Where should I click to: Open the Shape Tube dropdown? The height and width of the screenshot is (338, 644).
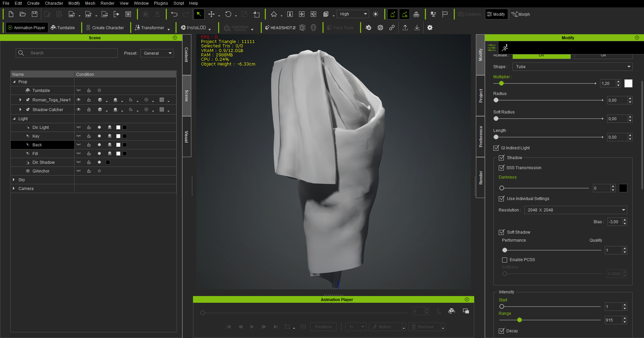(x=573, y=67)
